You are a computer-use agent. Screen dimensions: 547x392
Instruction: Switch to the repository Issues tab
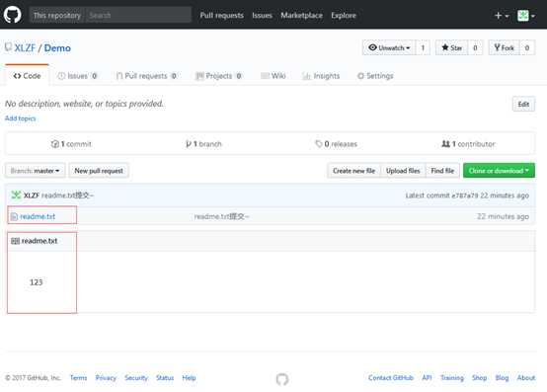[78, 76]
